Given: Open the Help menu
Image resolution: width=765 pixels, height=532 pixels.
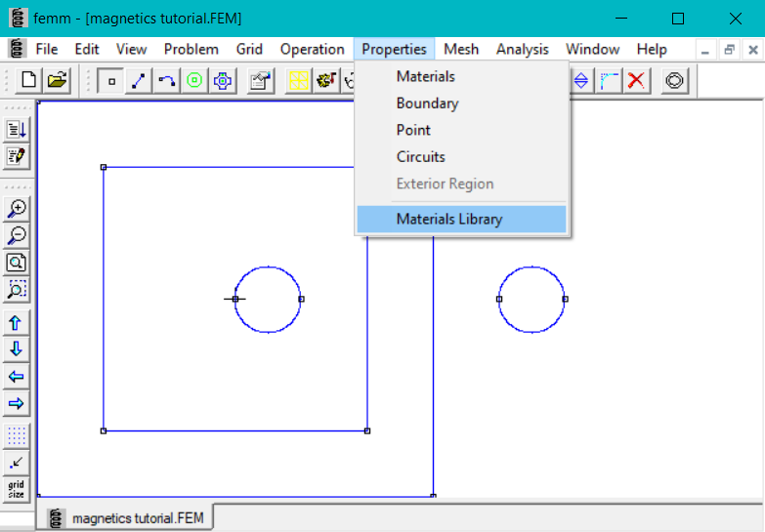Looking at the screenshot, I should [652, 49].
